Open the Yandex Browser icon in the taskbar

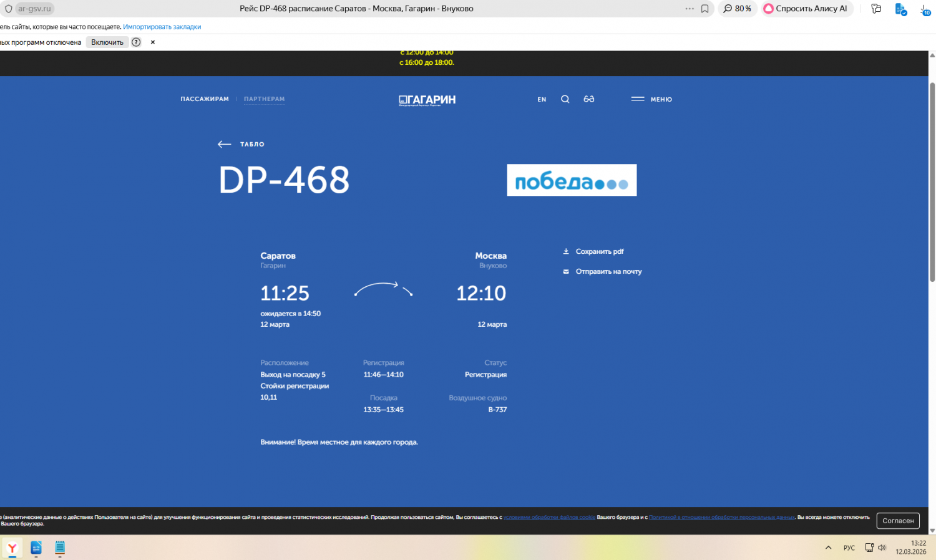point(12,548)
